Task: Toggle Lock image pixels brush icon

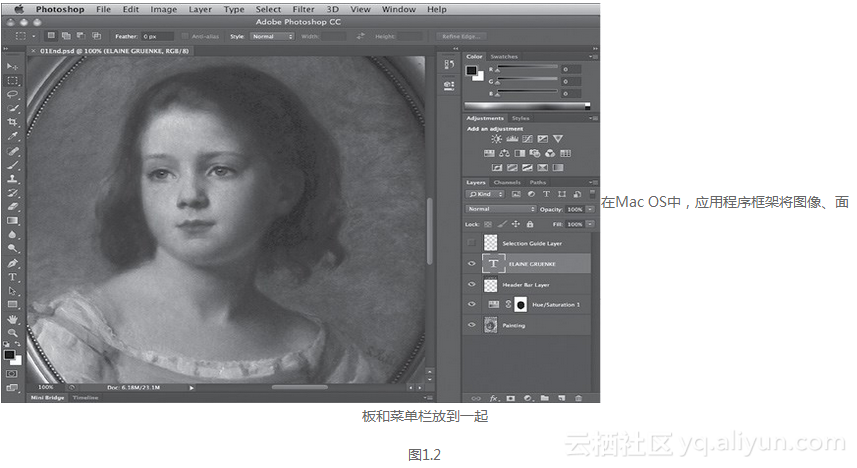Action: click(502, 224)
